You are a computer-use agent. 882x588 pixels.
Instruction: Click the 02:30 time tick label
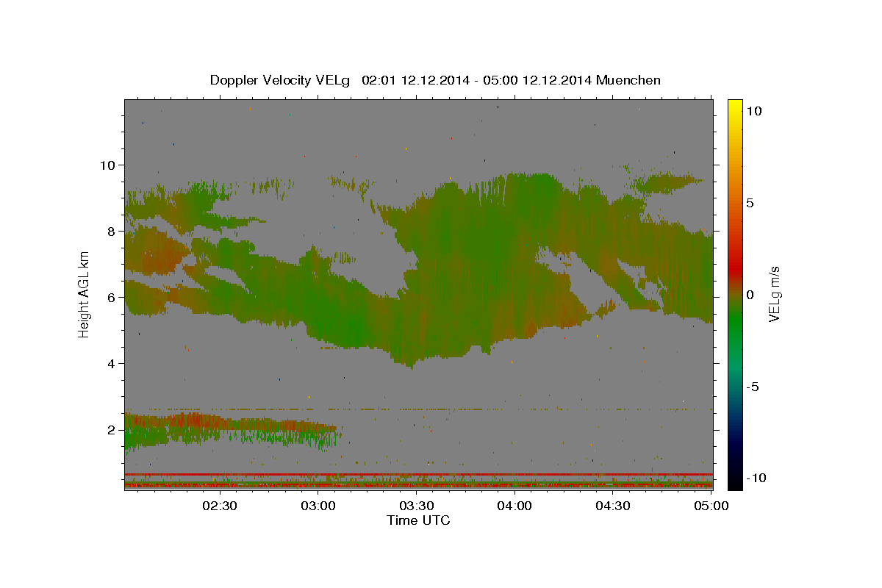click(220, 506)
